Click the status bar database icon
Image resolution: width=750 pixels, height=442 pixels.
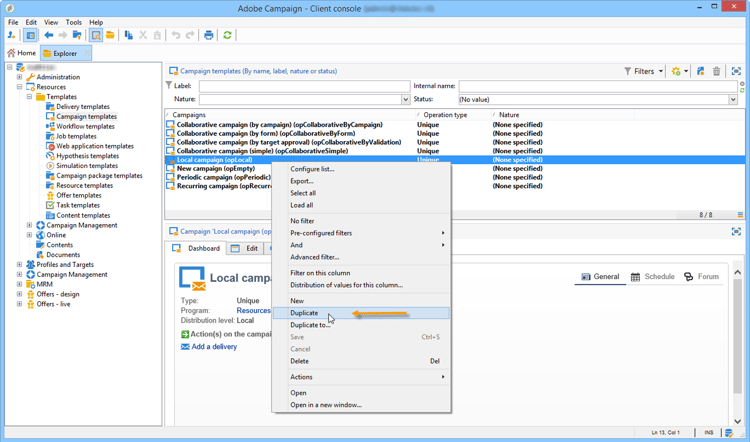729,433
